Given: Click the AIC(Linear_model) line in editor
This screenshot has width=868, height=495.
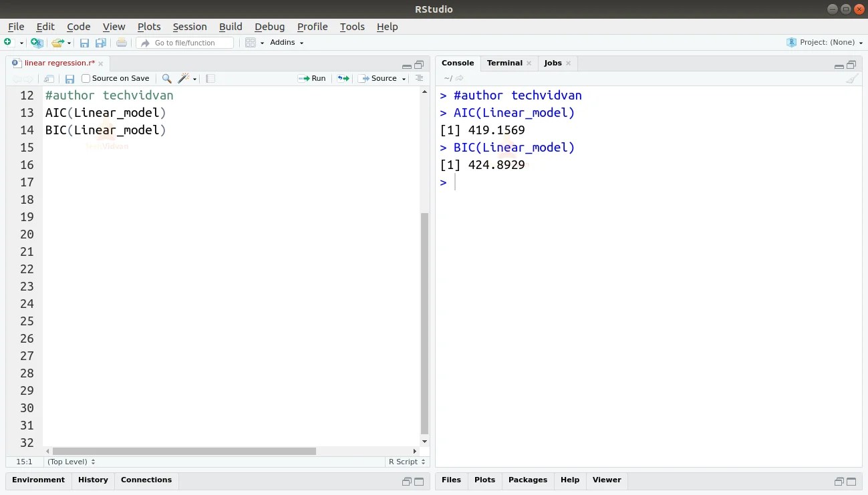Looking at the screenshot, I should pos(106,113).
